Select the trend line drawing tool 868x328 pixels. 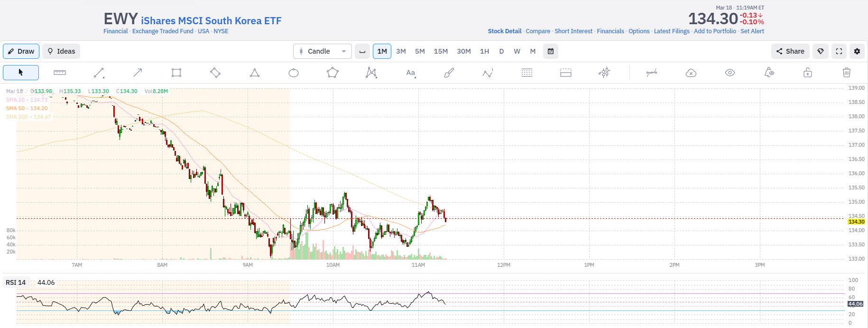pos(99,73)
